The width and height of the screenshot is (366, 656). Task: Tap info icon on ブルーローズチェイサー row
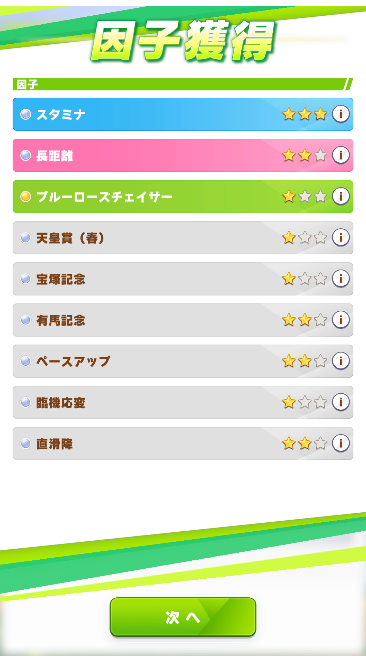tap(341, 196)
